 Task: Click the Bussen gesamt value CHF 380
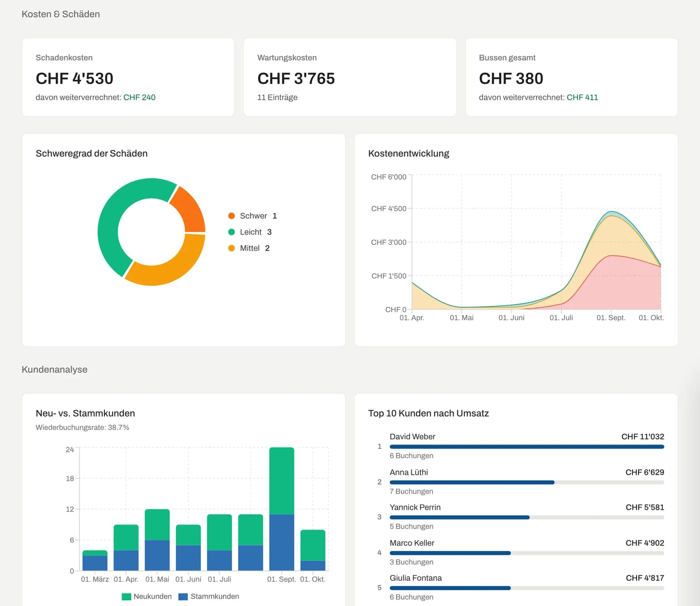pos(511,78)
